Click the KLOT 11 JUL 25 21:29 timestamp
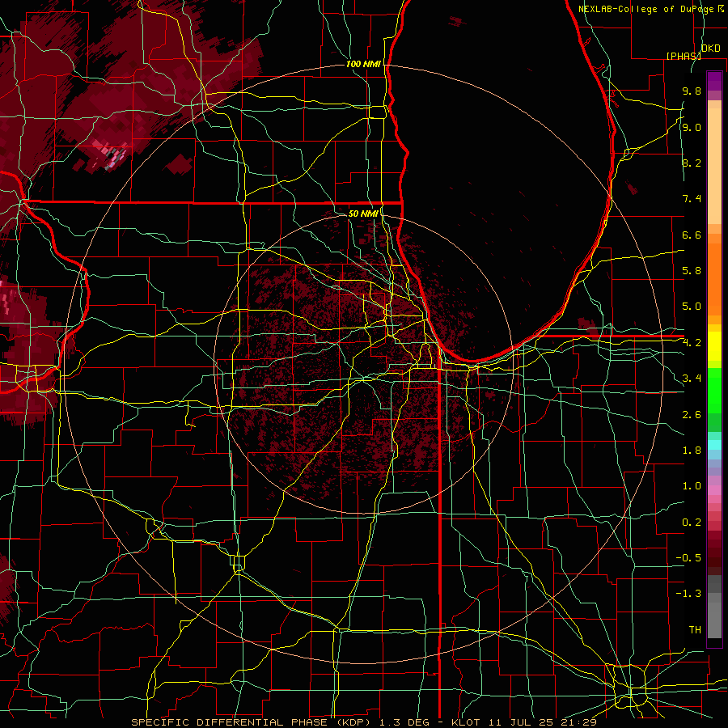 524,722
